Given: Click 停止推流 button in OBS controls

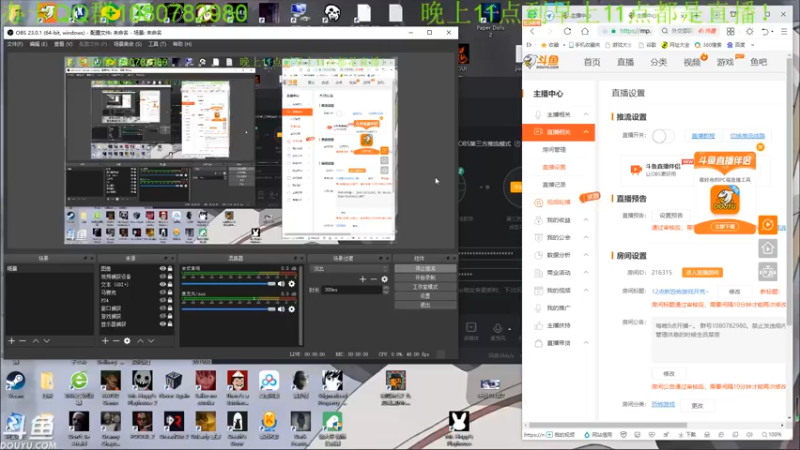Looking at the screenshot, I should coord(425,268).
